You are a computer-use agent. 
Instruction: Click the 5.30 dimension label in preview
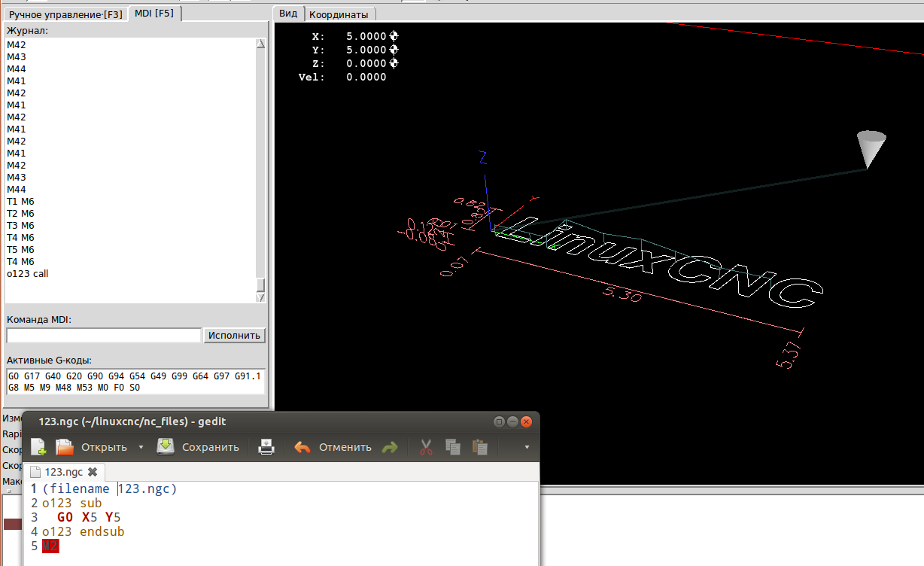(623, 294)
